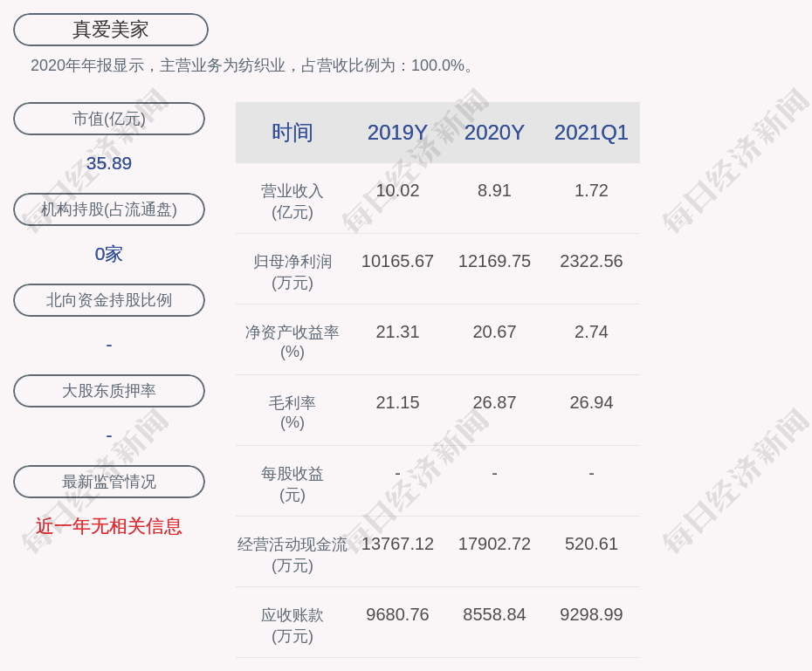812x671 pixels.
Task: Select net profit value 10165.67
Action: click(x=397, y=261)
